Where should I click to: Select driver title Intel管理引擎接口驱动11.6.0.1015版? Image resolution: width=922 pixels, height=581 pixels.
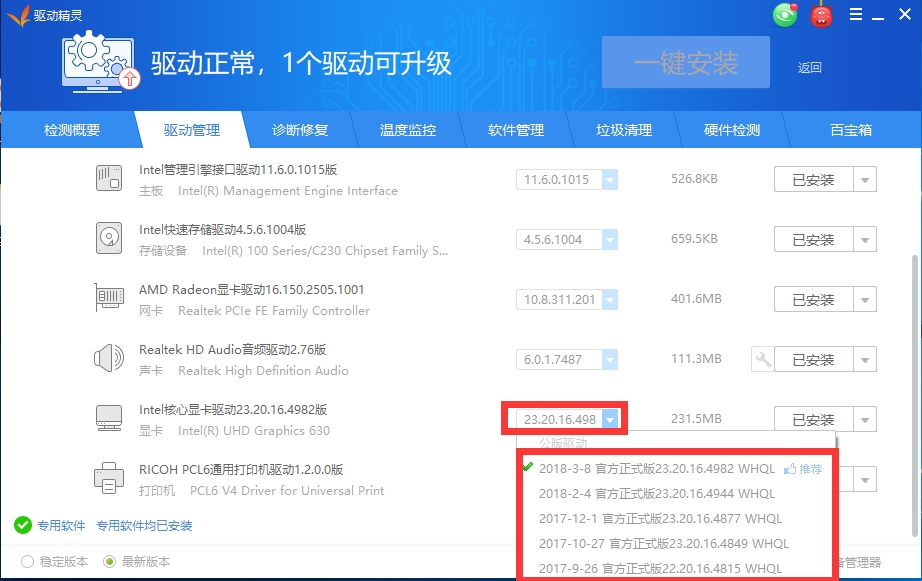point(238,169)
